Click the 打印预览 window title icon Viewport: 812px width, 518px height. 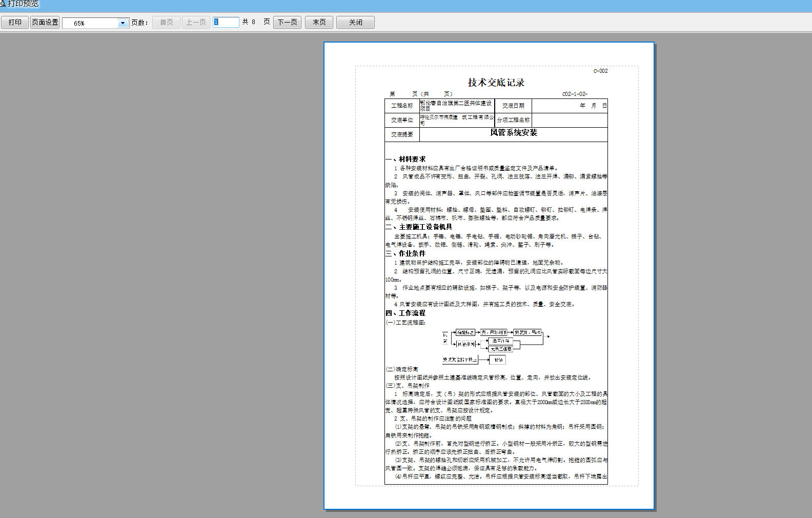3,4
